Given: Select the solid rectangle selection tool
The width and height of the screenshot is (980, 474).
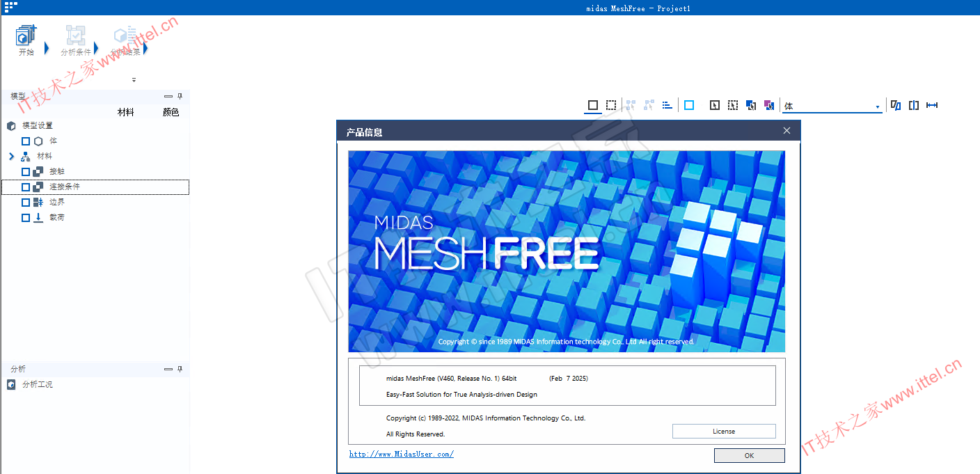Looking at the screenshot, I should pyautogui.click(x=593, y=105).
